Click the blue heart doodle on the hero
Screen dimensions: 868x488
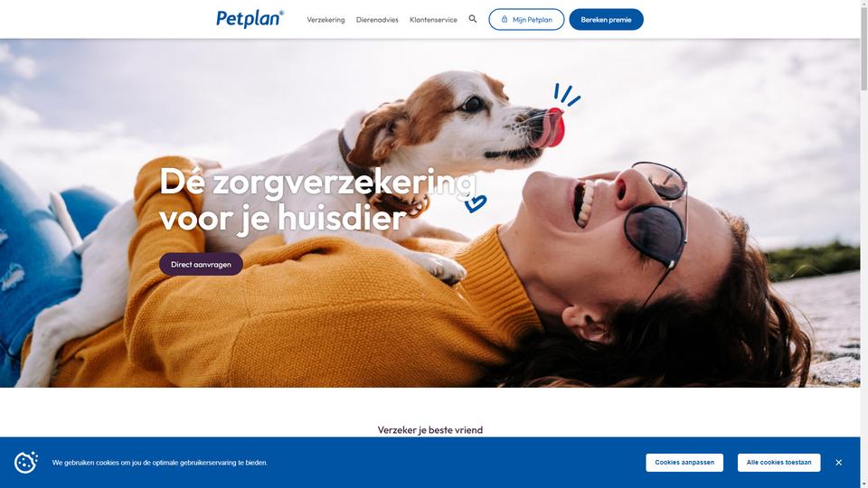tap(475, 203)
